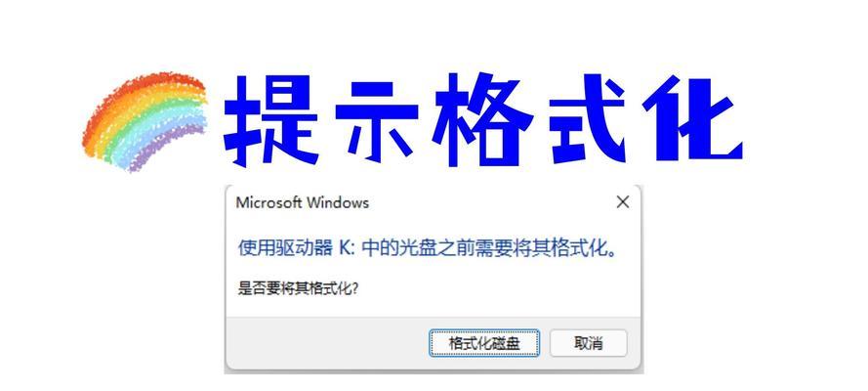Viewport: 868px width, 391px height.
Task: Click the rainbow crayon drawing
Action: pyautogui.click(x=145, y=121)
